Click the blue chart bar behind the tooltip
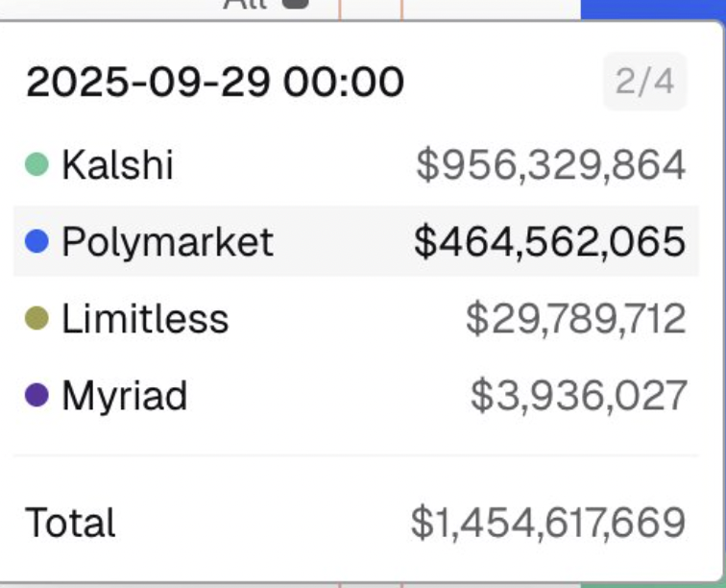726x588 pixels. [651, 9]
